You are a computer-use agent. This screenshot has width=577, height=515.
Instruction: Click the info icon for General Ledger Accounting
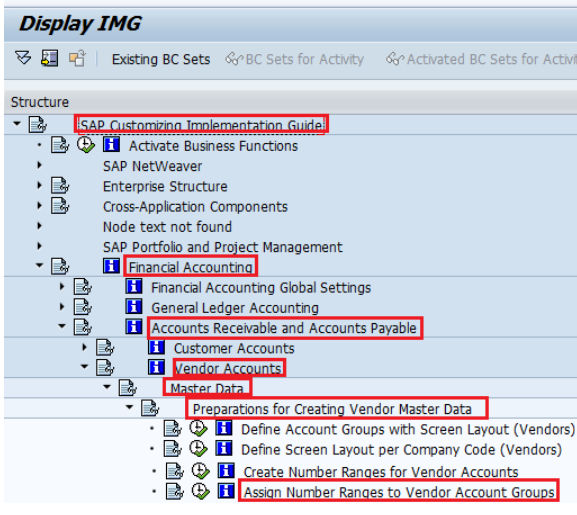click(x=134, y=307)
